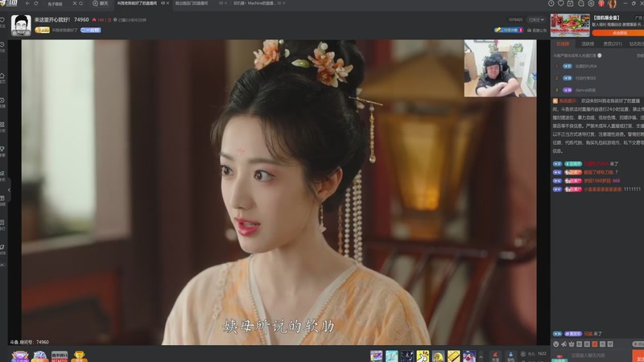Viewport: 644px width, 362px height.
Task: Click rank 2 user in online leaderboard
Action: pos(586,78)
